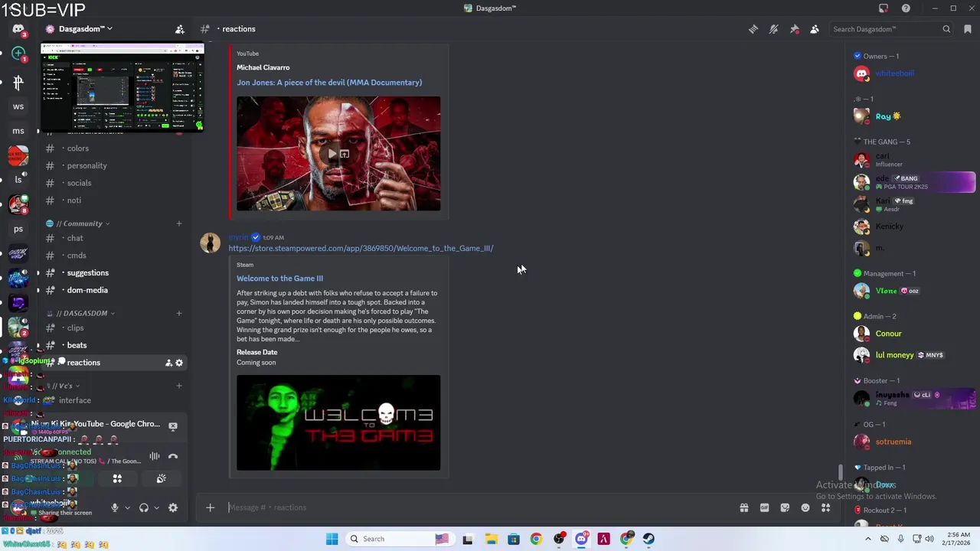Open reactions channel settings gear
The height and width of the screenshot is (551, 980).
[179, 363]
